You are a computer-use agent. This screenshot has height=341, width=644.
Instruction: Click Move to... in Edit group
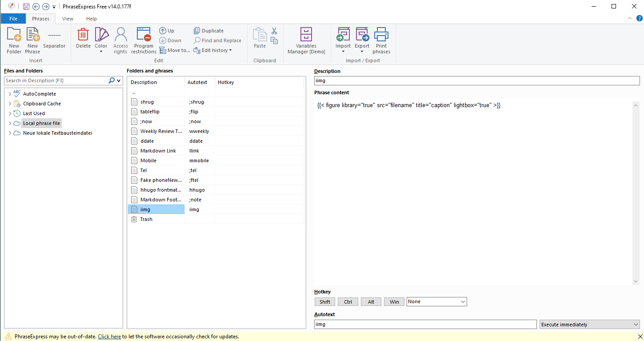[x=175, y=50]
